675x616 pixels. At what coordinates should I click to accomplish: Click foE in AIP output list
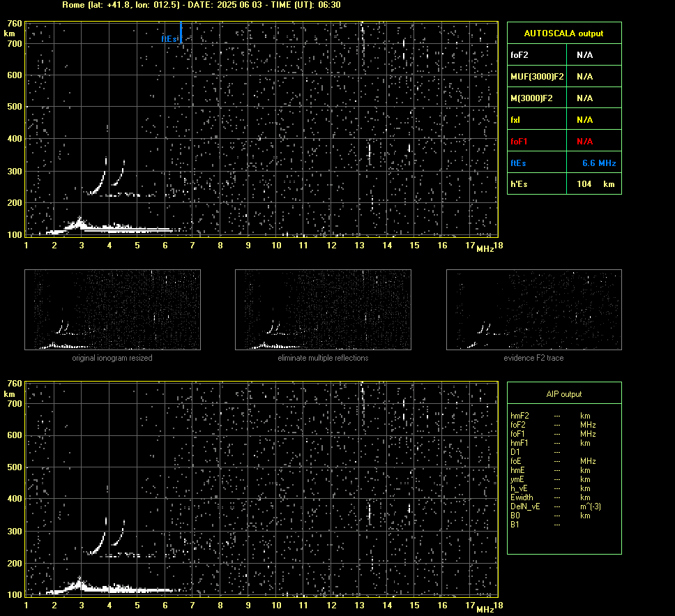(517, 461)
